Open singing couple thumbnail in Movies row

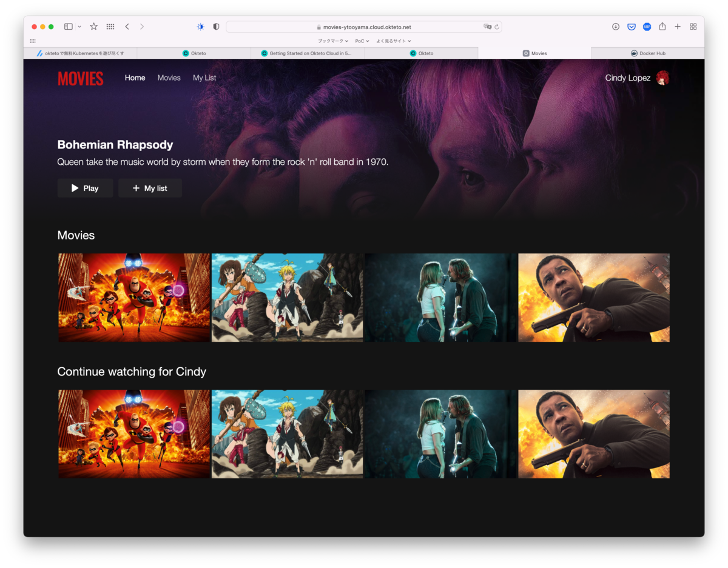[441, 298]
